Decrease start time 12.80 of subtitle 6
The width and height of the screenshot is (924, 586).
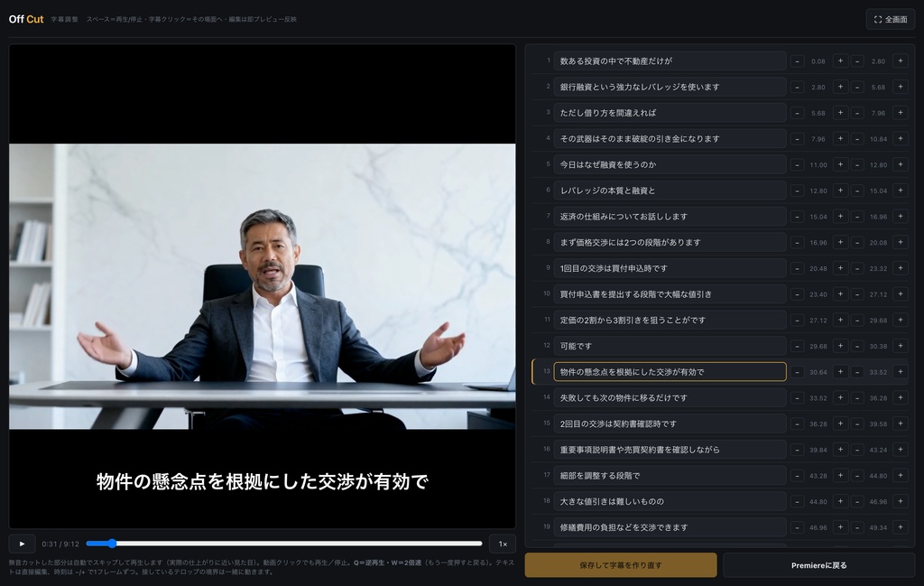click(798, 191)
